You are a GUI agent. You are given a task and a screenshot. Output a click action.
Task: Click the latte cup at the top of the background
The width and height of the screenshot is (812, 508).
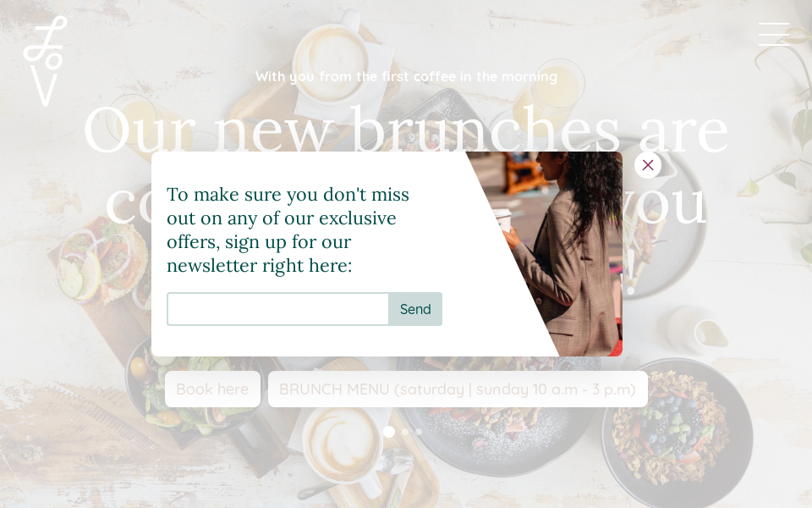tap(332, 57)
